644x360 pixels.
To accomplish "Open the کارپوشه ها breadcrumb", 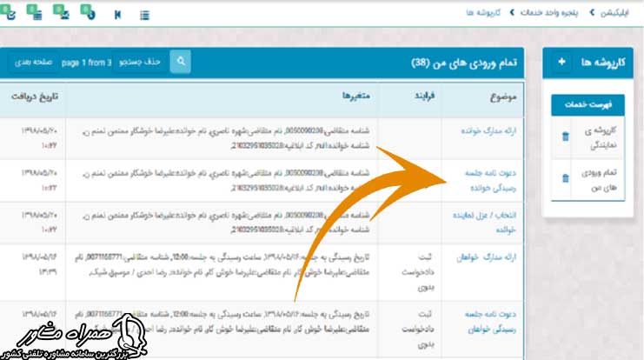I will (x=483, y=13).
